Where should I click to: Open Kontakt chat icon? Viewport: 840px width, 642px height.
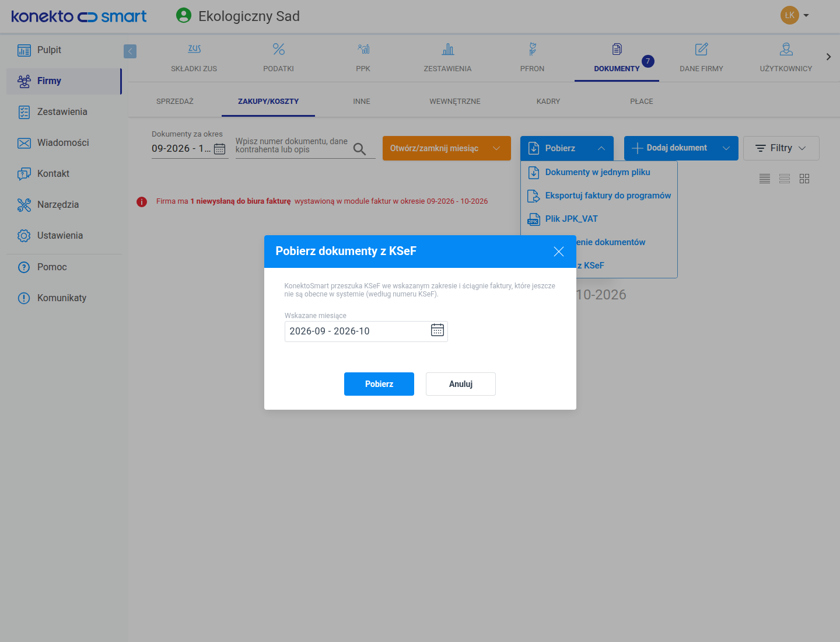pyautogui.click(x=24, y=174)
